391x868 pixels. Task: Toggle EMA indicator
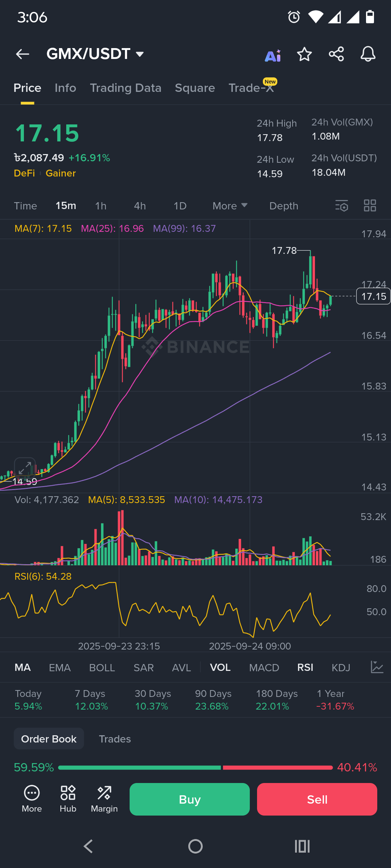[60, 667]
